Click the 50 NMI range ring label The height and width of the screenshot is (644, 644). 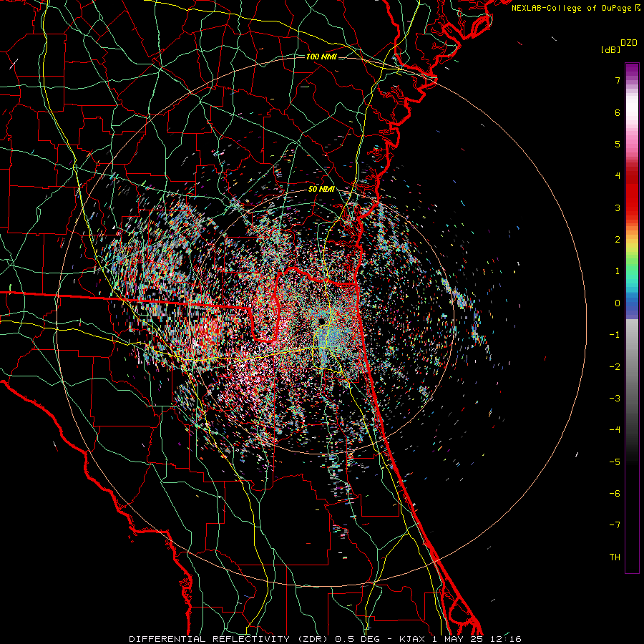pyautogui.click(x=321, y=190)
